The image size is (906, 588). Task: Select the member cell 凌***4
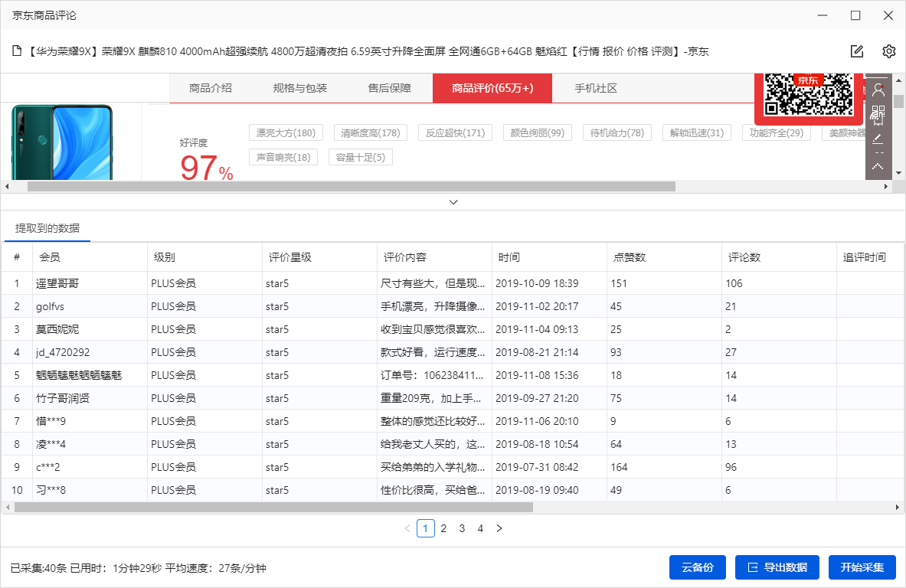[x=90, y=444]
